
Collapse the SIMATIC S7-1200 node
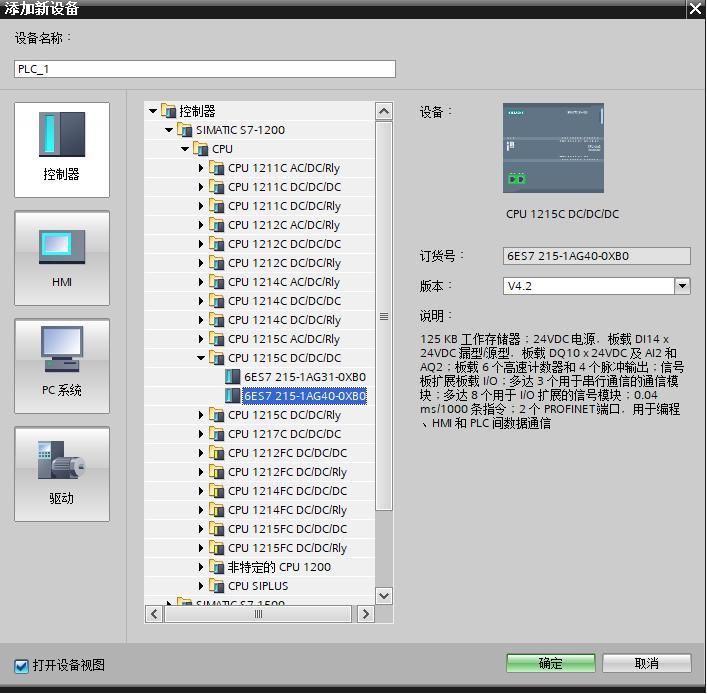(x=169, y=130)
